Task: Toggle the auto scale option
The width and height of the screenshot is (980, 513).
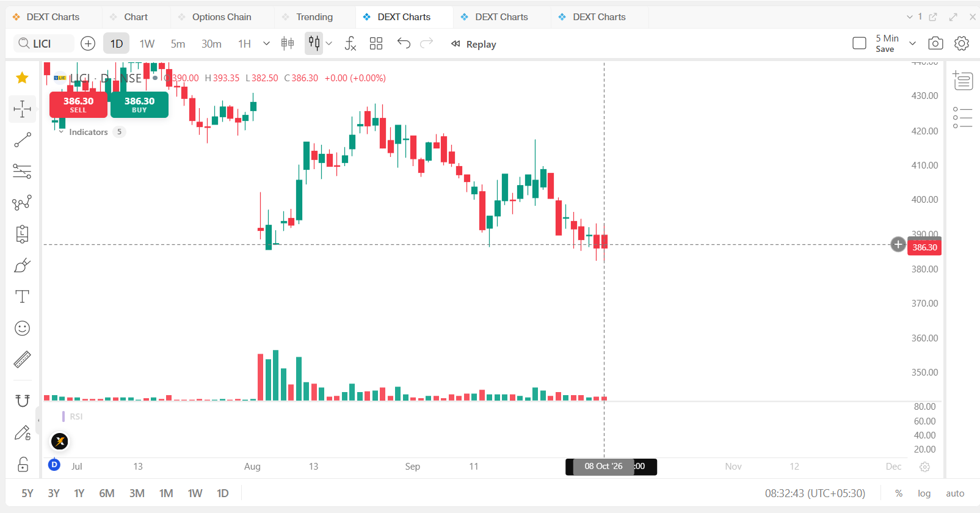Action: (x=955, y=493)
